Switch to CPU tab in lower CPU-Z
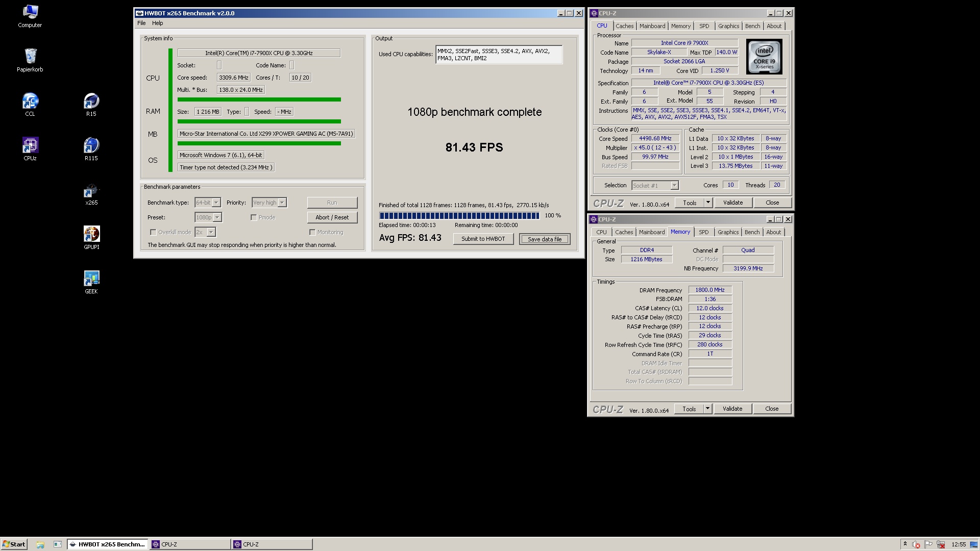This screenshot has width=980, height=551. (x=602, y=232)
